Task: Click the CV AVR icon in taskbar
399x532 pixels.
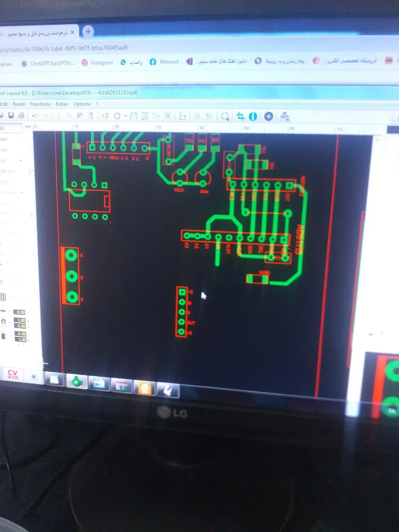Action: pos(13,375)
